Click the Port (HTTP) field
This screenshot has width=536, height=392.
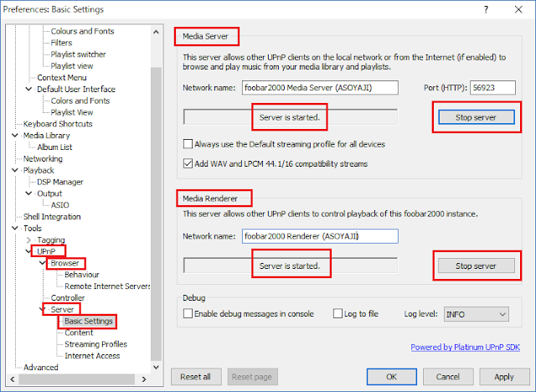tap(492, 88)
